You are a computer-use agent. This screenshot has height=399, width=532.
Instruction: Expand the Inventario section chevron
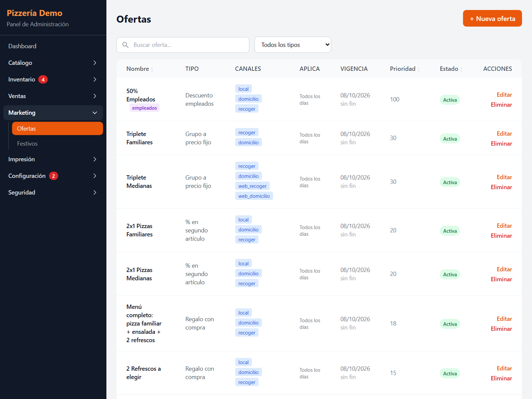coord(95,79)
